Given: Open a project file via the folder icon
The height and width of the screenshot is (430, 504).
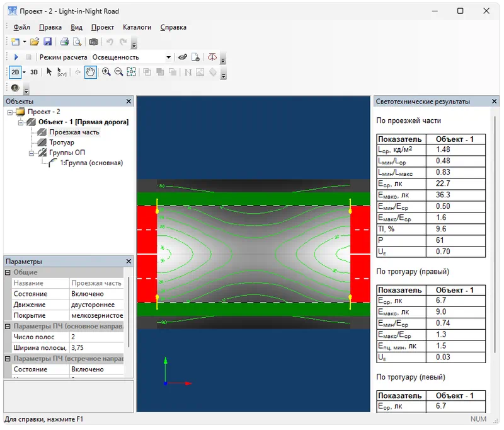Looking at the screenshot, I should tap(35, 42).
